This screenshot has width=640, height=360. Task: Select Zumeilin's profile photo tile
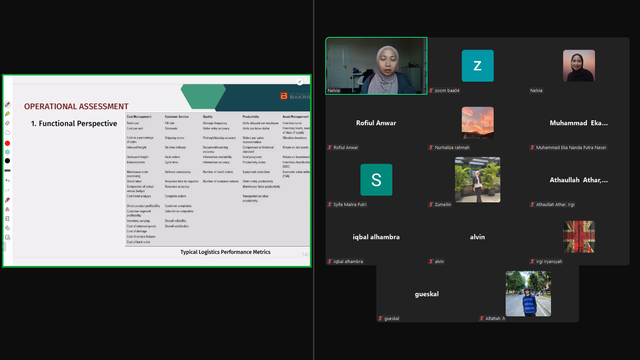[478, 180]
